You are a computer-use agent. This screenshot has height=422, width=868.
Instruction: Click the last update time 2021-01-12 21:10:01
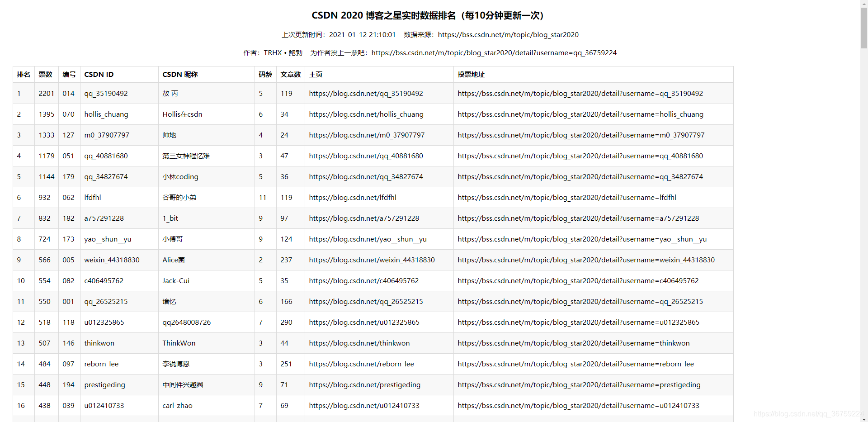[x=362, y=35]
